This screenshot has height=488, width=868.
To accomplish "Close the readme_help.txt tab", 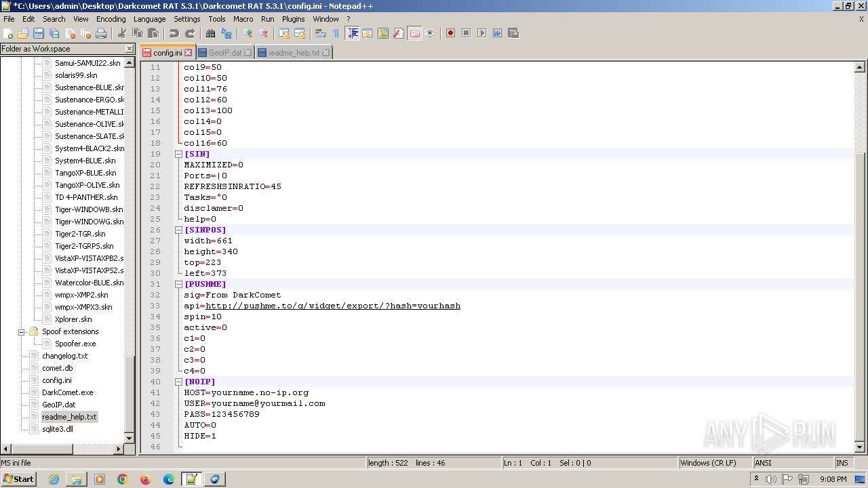I will click(325, 53).
